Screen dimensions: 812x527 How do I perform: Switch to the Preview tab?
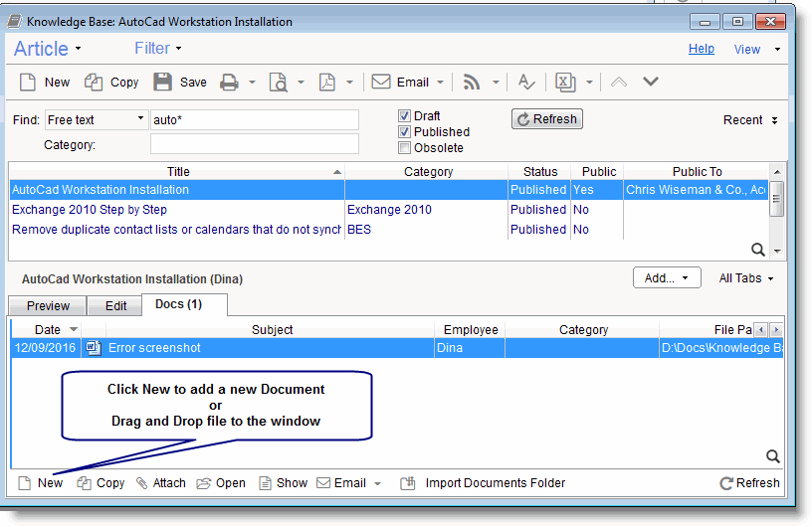coord(48,306)
